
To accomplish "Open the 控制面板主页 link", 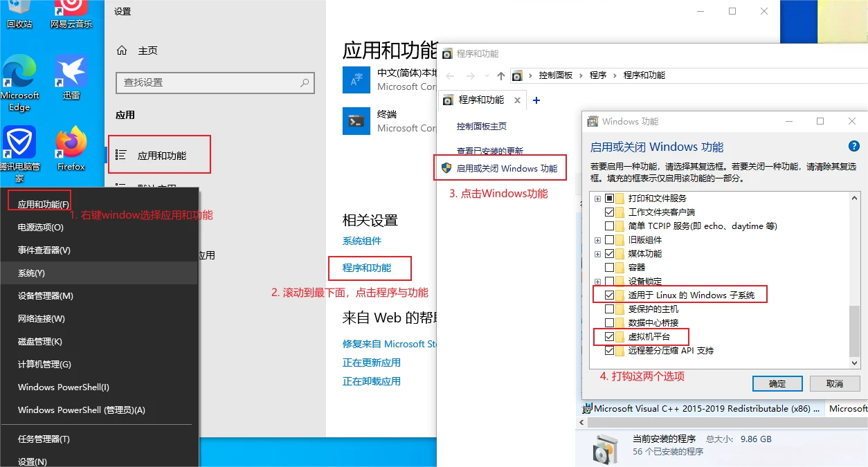I will 482,127.
